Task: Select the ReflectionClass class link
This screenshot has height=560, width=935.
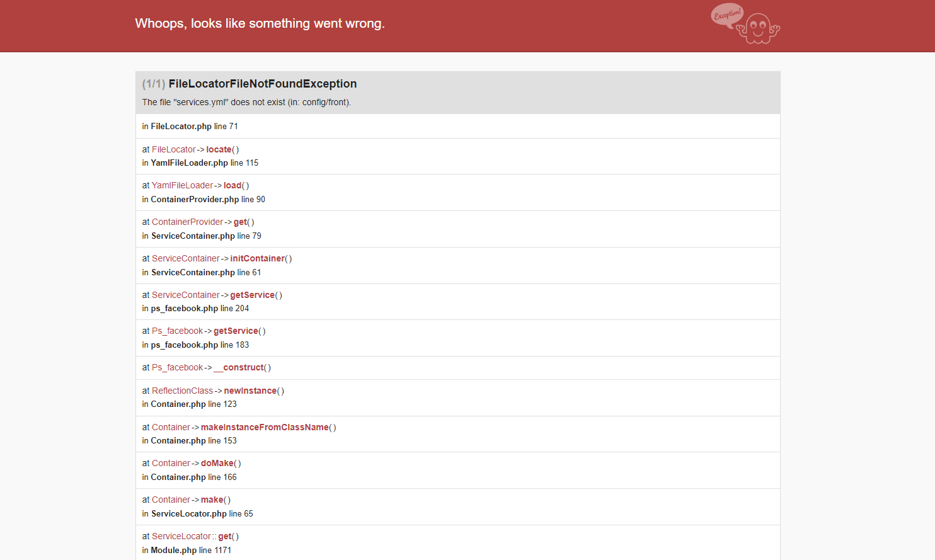Action: tap(182, 391)
